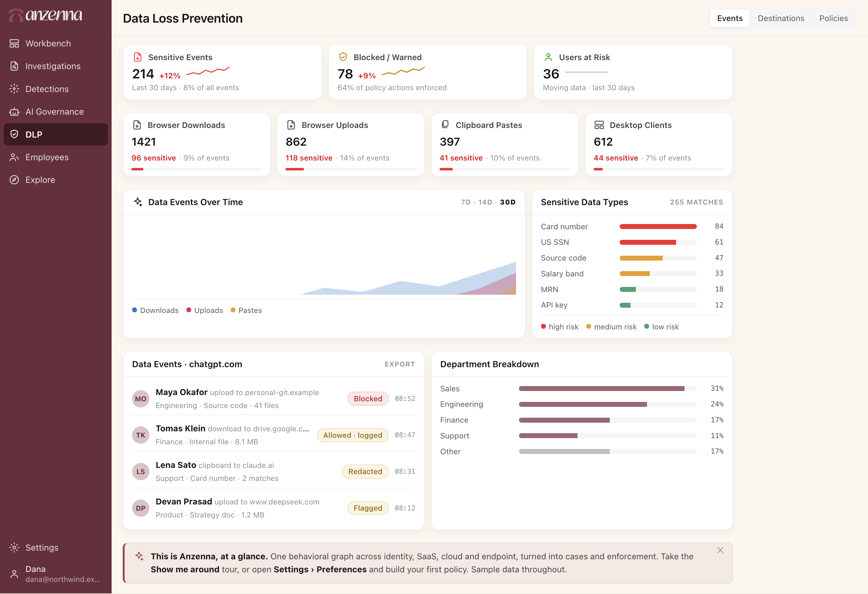Click the sparkle icon beside Data Events Over Time
The width and height of the screenshot is (868, 594).
138,202
